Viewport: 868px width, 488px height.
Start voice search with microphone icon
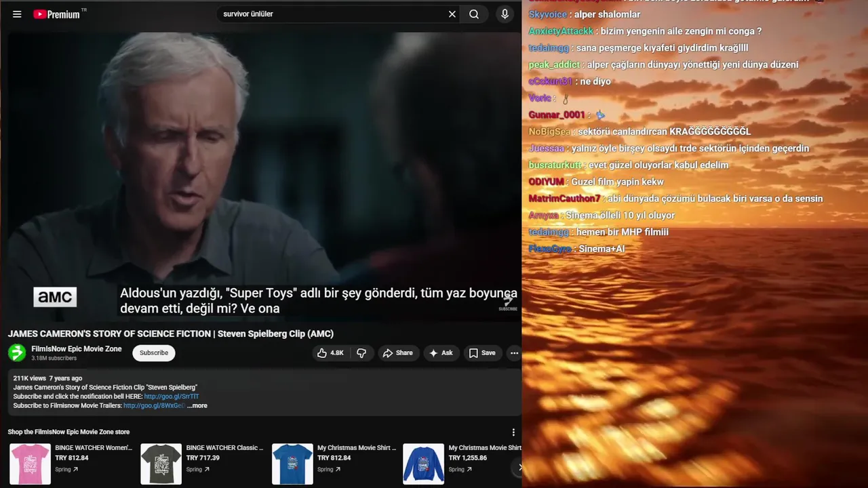(505, 14)
